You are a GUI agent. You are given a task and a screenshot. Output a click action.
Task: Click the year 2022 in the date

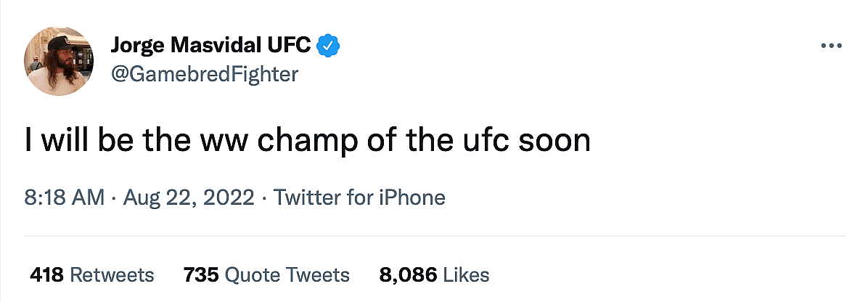pos(231,197)
